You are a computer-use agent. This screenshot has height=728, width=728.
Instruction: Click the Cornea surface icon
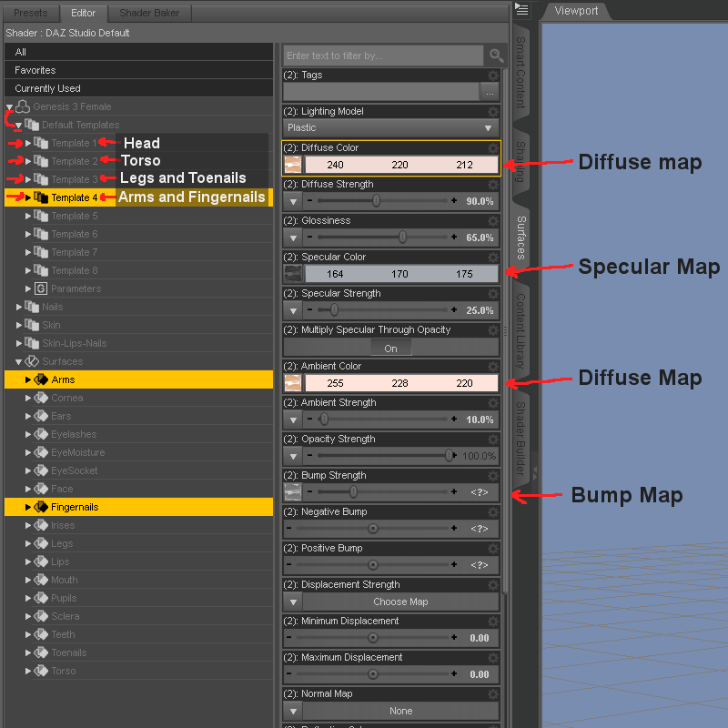click(41, 398)
